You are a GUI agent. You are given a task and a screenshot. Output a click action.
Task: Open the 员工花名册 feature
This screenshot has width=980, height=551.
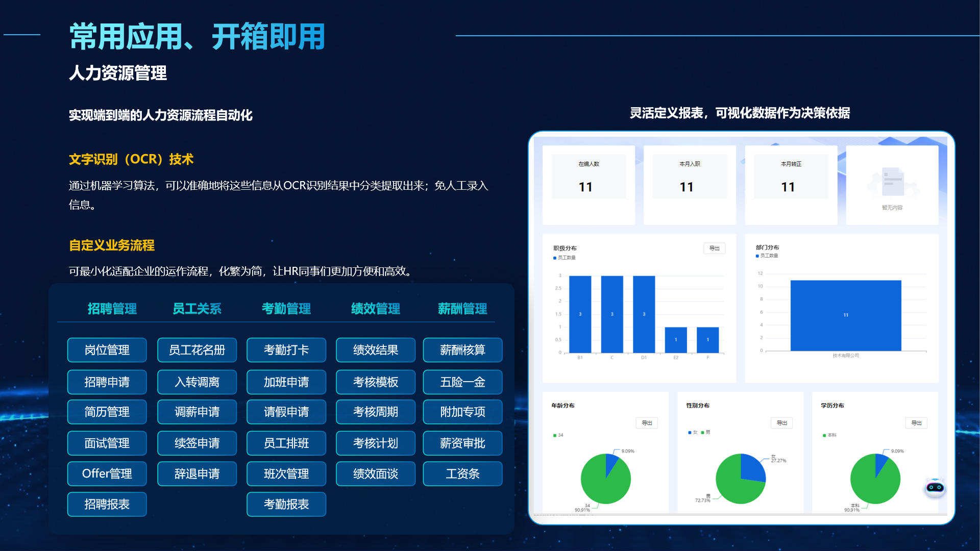(x=197, y=350)
